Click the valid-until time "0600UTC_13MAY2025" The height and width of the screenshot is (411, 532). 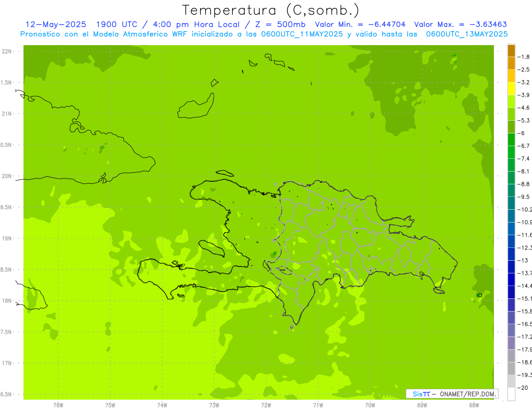[466, 34]
